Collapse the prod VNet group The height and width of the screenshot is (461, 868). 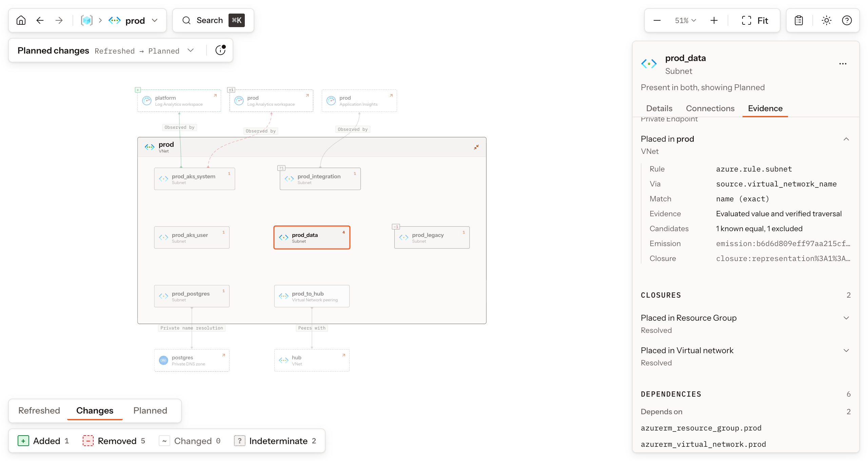(476, 147)
